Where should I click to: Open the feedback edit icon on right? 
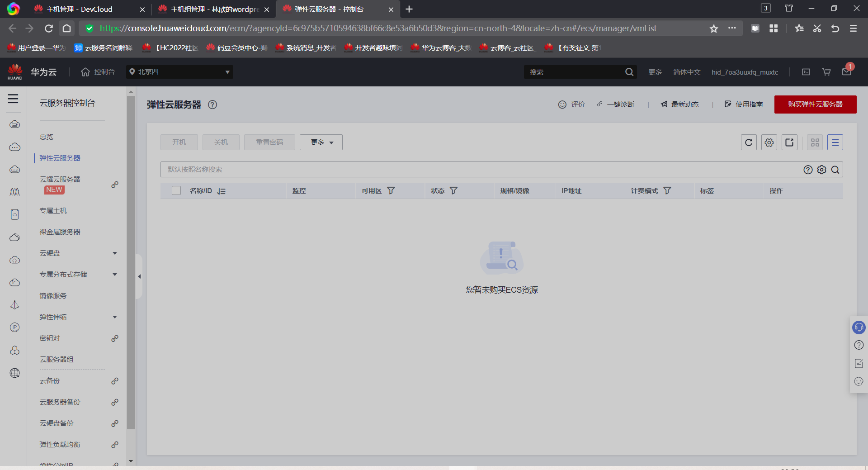(x=859, y=363)
